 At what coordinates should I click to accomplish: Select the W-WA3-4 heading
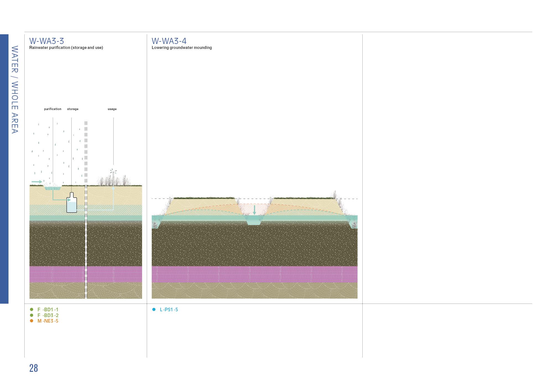pos(169,41)
